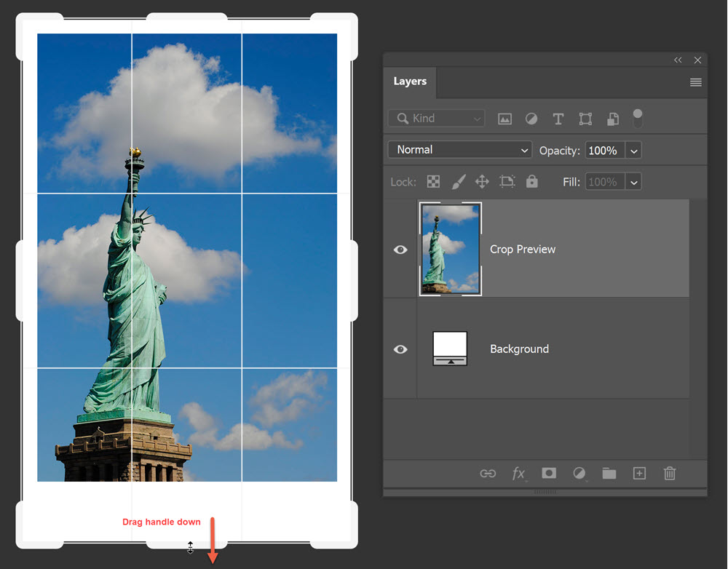Filter layers by type layer icon
The width and height of the screenshot is (728, 569).
558,119
